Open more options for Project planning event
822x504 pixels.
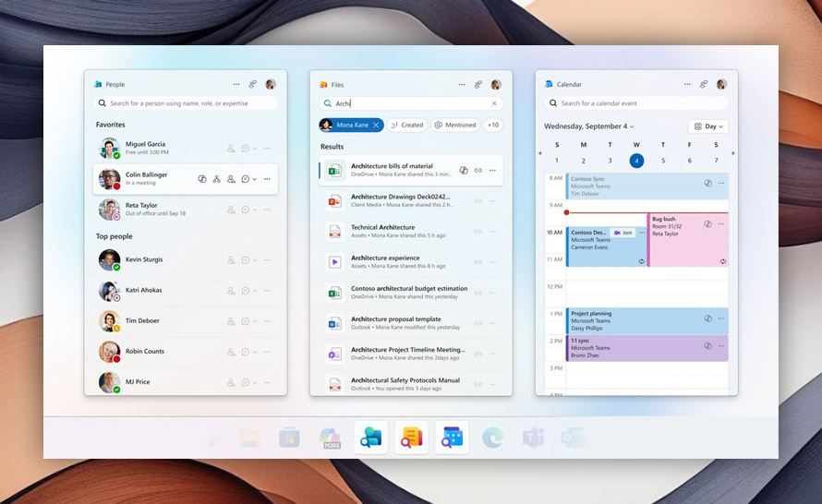coord(721,318)
